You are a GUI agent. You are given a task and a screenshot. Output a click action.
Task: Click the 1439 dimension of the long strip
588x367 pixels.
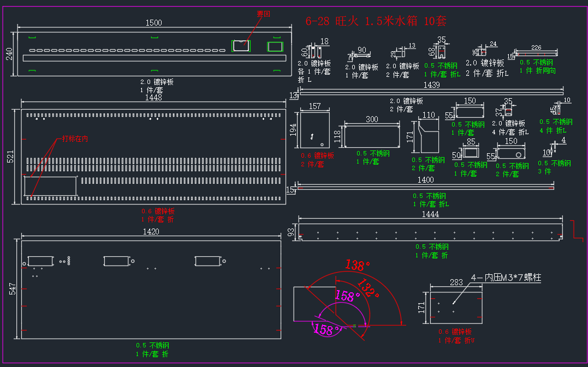[431, 85]
